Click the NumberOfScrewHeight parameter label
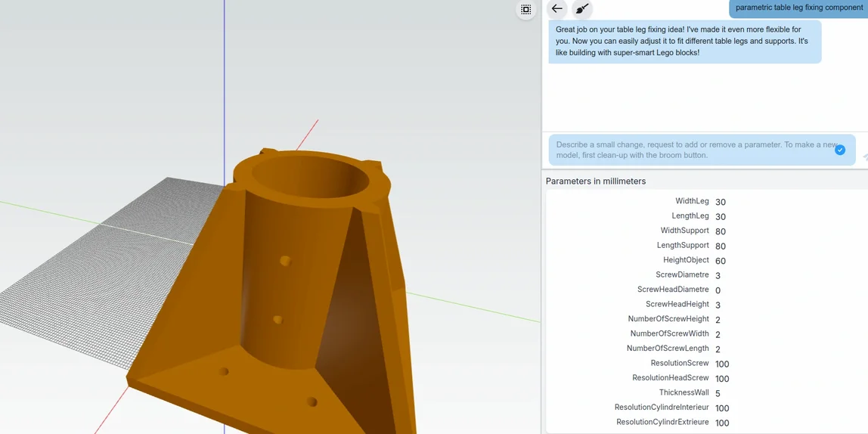 pyautogui.click(x=668, y=319)
